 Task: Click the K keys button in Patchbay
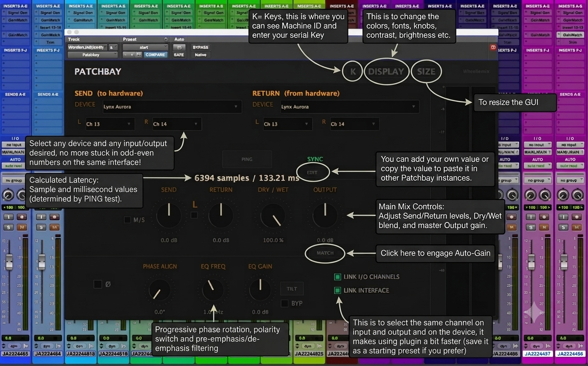(x=352, y=71)
